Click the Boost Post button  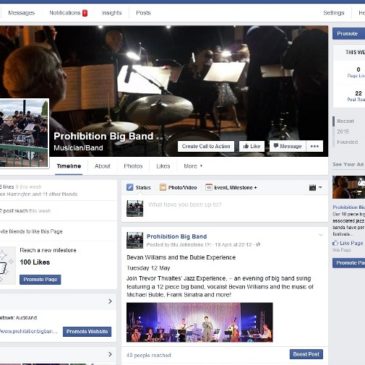[306, 354]
